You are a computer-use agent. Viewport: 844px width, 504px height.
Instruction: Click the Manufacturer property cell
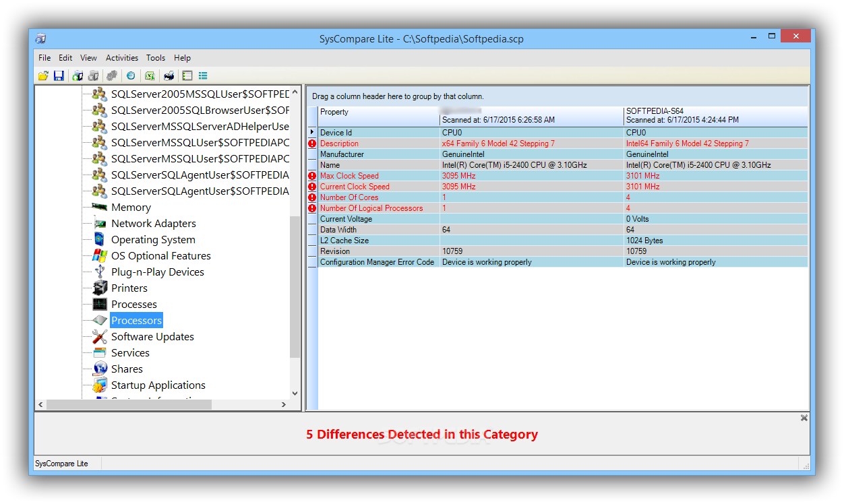click(x=379, y=154)
